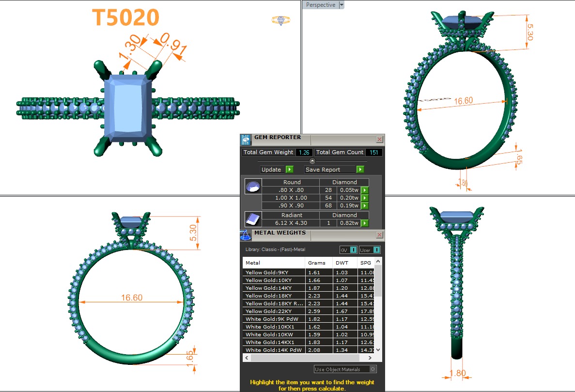Click the Metal Weights panel icon
575x392 pixels.
246,235
